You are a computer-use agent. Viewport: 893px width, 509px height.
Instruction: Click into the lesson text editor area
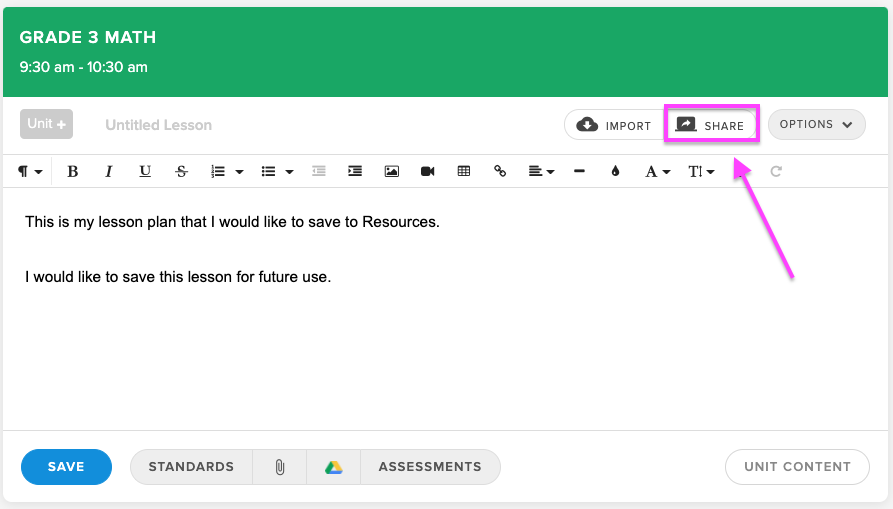445,309
